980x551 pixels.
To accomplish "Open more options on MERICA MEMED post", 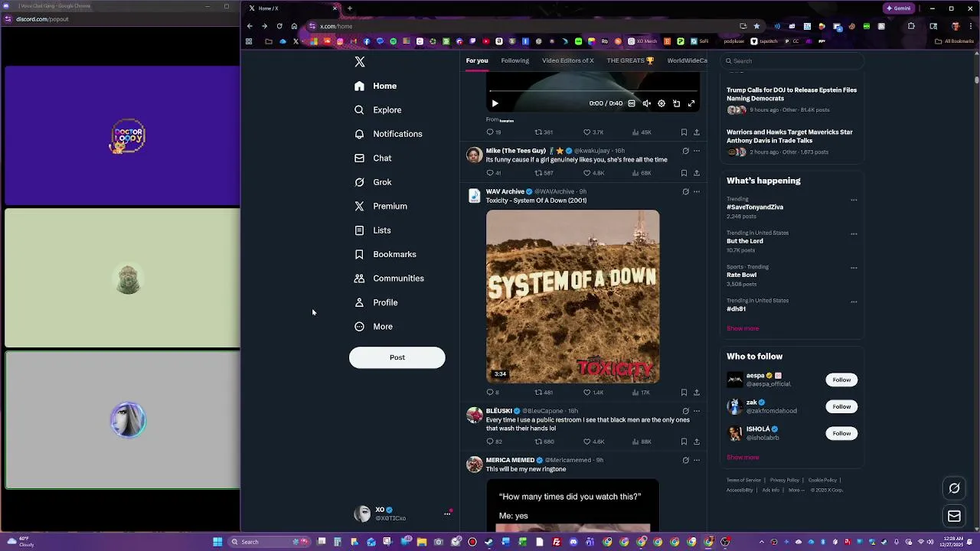I will tap(697, 461).
